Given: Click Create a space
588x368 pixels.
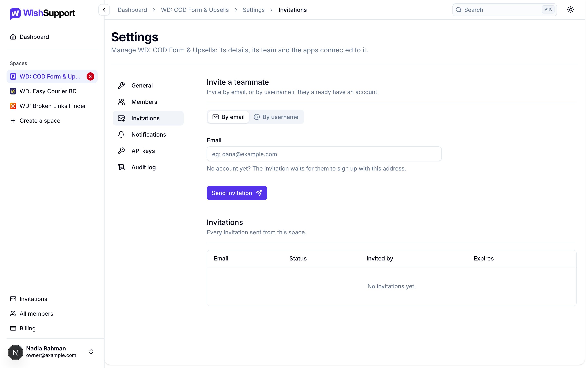Looking at the screenshot, I should [x=52, y=121].
